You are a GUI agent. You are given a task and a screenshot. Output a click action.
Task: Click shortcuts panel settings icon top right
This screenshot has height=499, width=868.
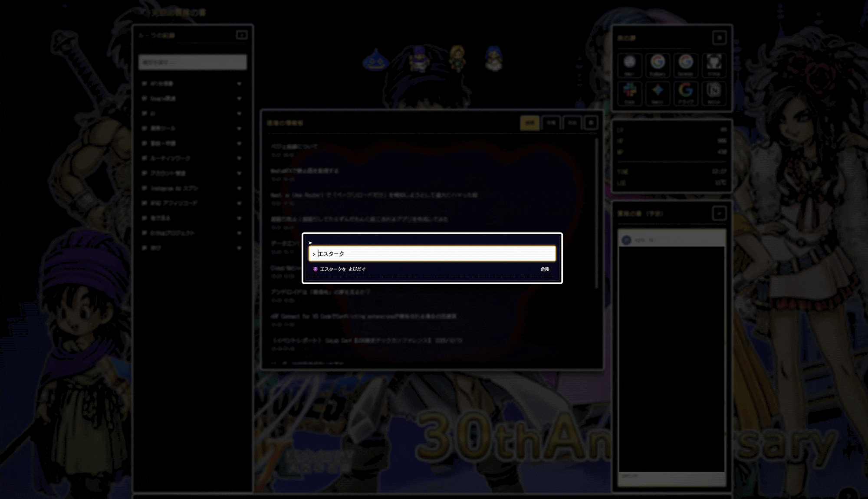[x=719, y=38]
